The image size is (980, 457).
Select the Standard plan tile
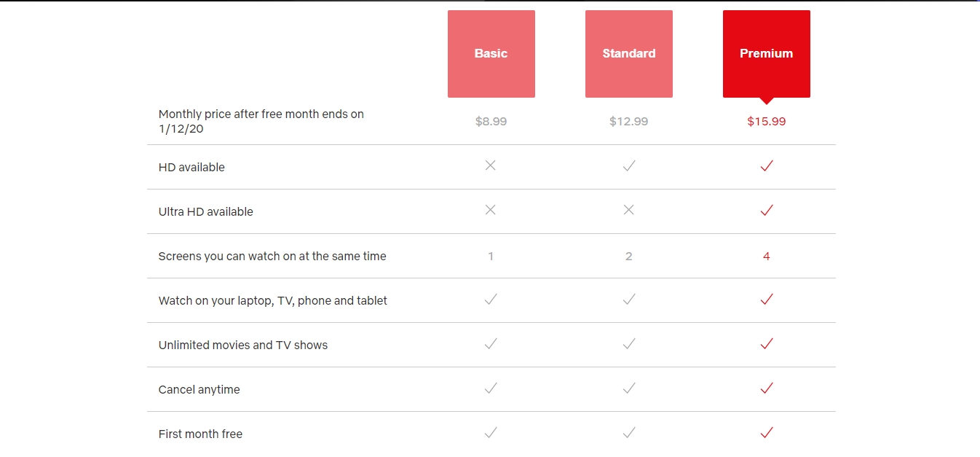[x=628, y=54]
